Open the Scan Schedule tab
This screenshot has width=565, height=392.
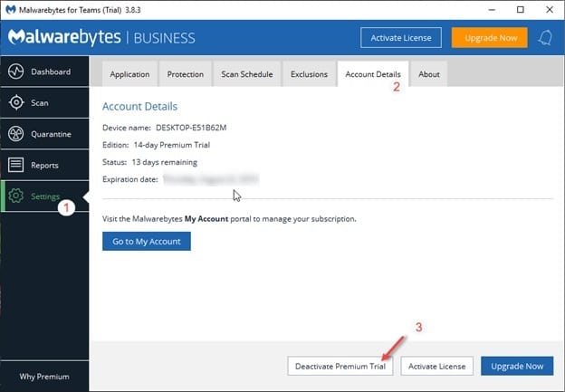[247, 74]
